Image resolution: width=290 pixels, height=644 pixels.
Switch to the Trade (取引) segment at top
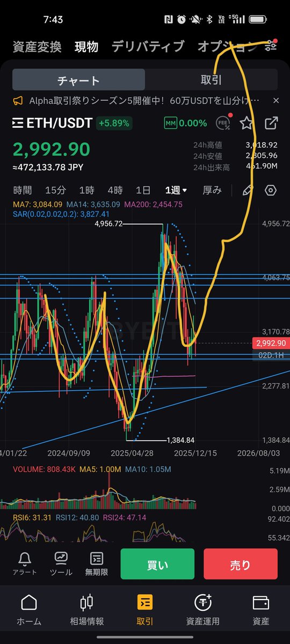coord(212,80)
